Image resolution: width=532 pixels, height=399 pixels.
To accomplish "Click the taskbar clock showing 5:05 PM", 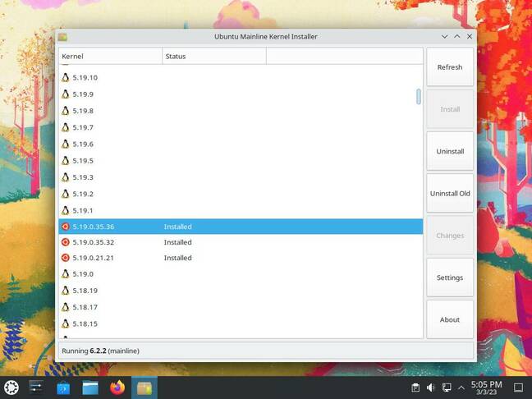I will (x=486, y=388).
